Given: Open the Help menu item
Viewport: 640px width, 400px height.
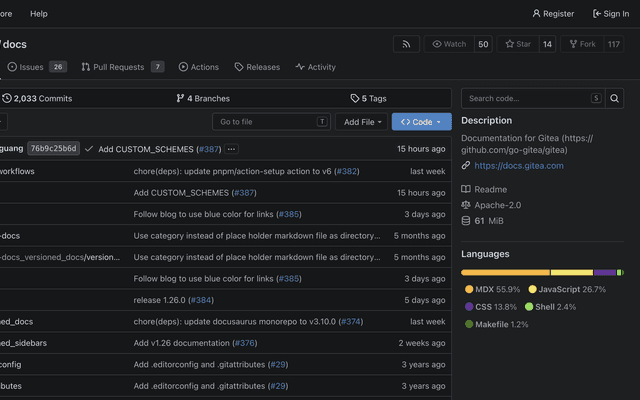Looking at the screenshot, I should pyautogui.click(x=39, y=14).
